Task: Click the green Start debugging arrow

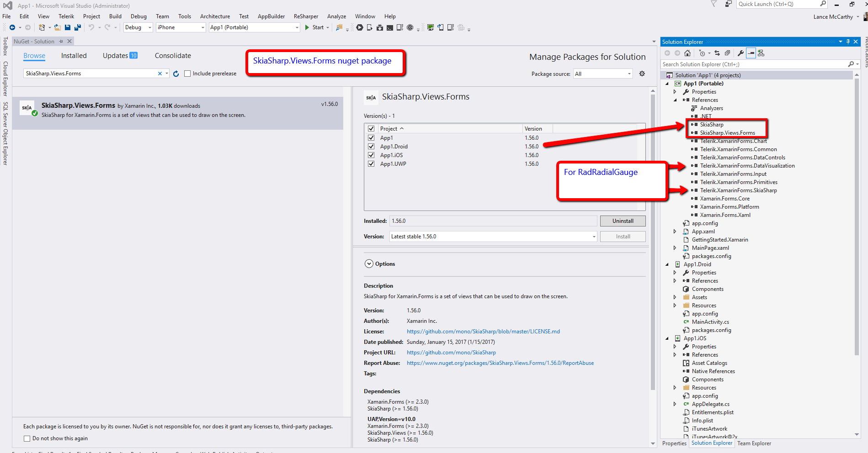Action: pos(307,27)
